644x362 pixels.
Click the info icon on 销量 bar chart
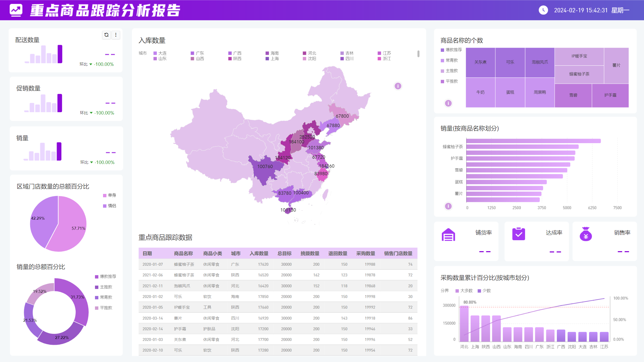[x=448, y=206]
